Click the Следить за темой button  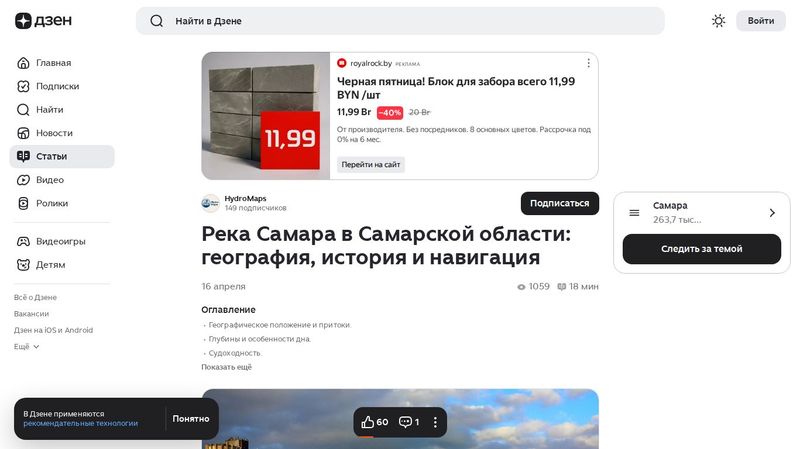click(x=702, y=249)
